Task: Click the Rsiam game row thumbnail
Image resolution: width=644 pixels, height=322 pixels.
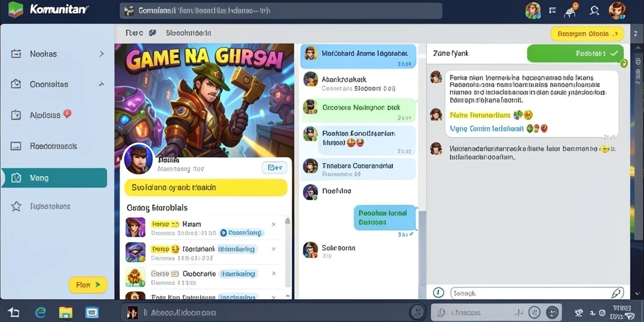Action: (135, 228)
